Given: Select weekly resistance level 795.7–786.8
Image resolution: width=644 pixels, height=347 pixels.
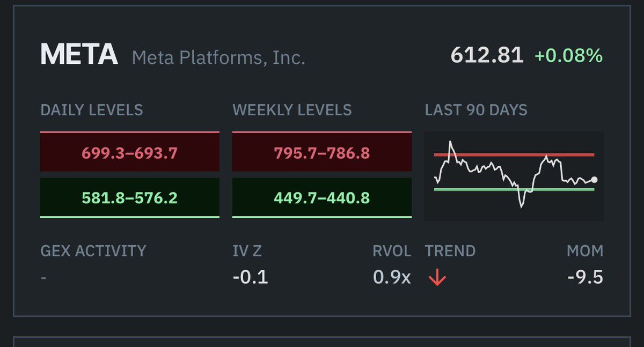Looking at the screenshot, I should tap(322, 153).
